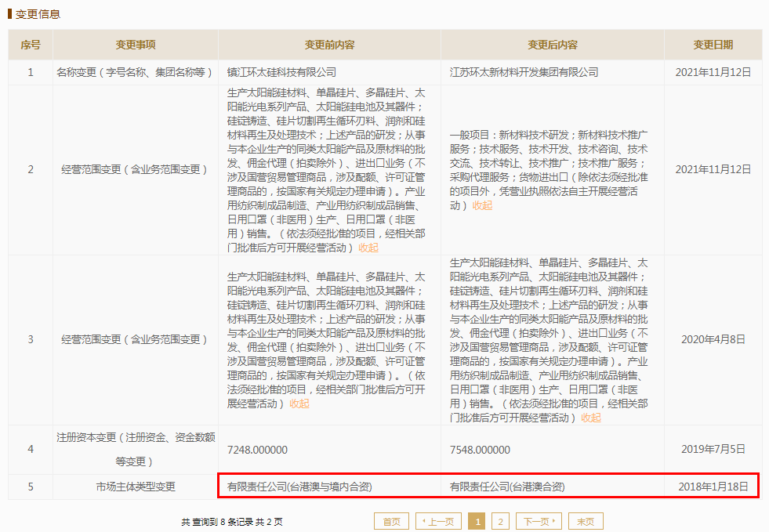
Task: Click row 1 date 2021年11月12日
Action: 713,73
